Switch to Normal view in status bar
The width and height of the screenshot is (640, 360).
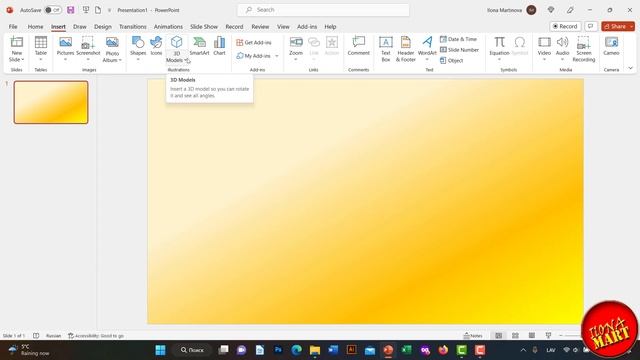(x=499, y=336)
